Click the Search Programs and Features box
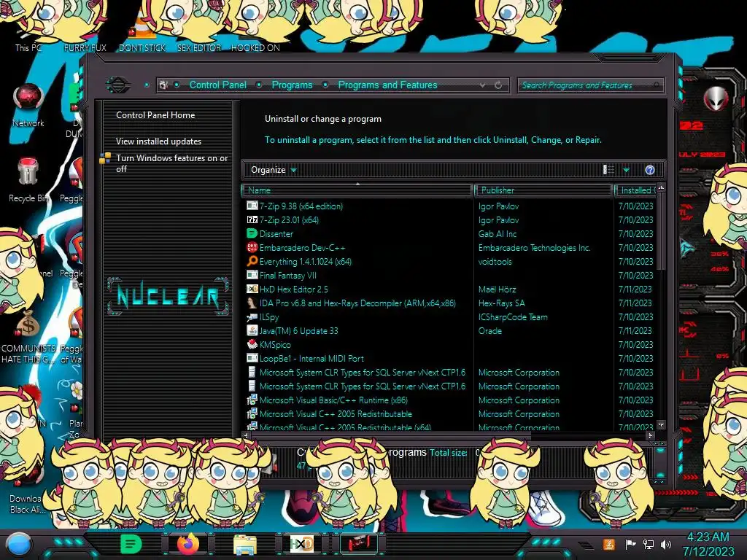The image size is (747, 560). click(589, 85)
